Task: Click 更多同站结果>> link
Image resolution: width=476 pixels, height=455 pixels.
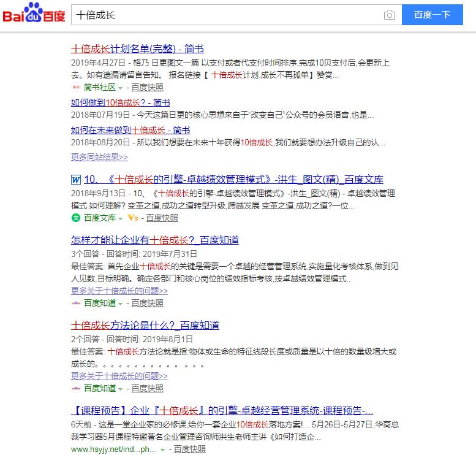Action: tap(99, 157)
